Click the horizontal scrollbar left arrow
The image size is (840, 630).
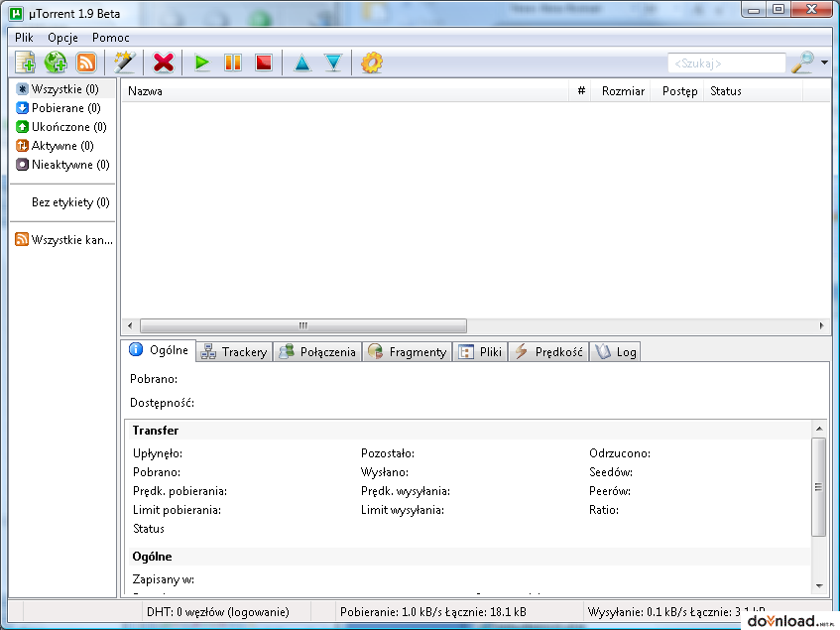(130, 325)
